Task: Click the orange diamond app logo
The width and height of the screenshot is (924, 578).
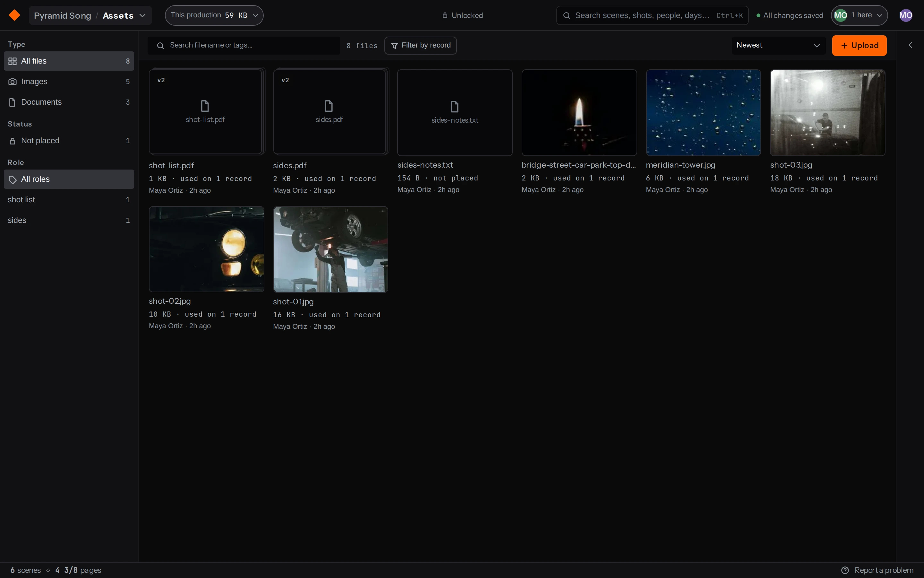Action: tap(14, 15)
